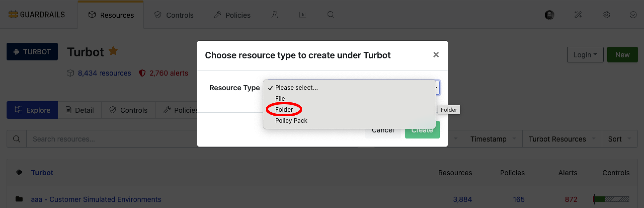
Task: Click the folder icon for Customer Simulated Environments
Action: 19,199
